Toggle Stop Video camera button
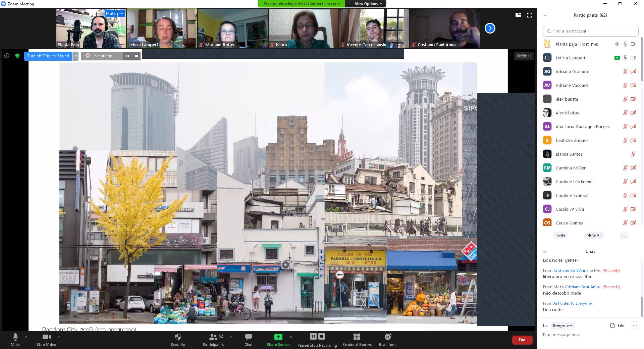Screen dimensions: 644x349 tap(46, 337)
